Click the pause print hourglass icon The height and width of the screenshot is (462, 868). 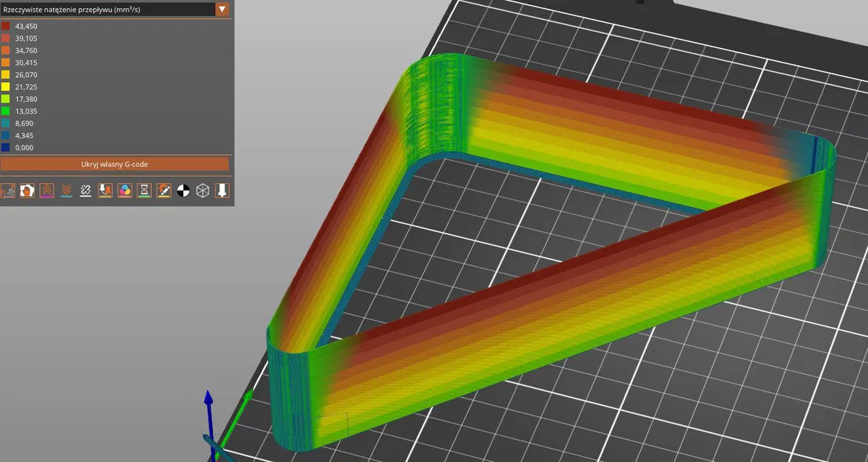143,191
